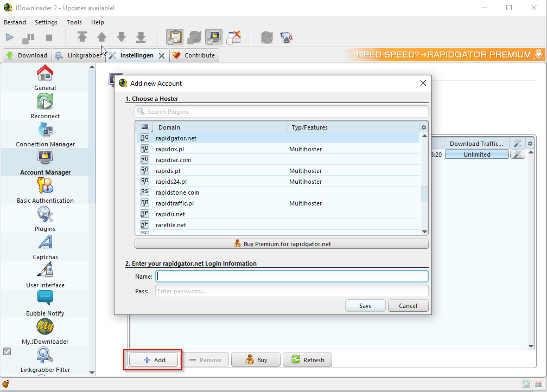Click the reconnect now toolbar icon

coord(266,37)
